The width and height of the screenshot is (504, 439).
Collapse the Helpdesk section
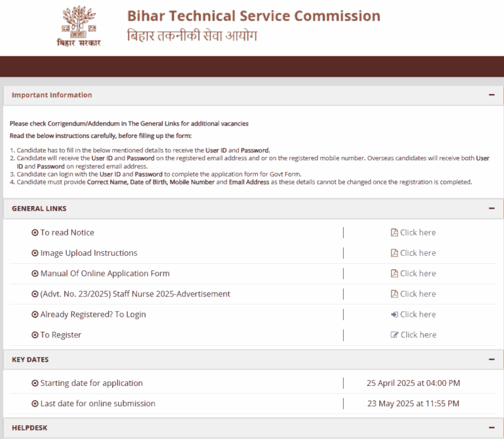(x=492, y=428)
